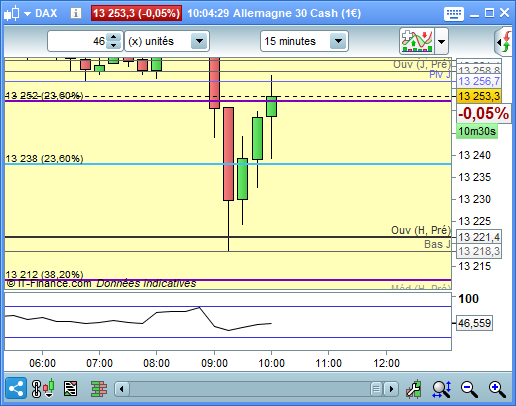Open the linked candlestick chart settings icon
516x406 pixels.
click(43, 388)
